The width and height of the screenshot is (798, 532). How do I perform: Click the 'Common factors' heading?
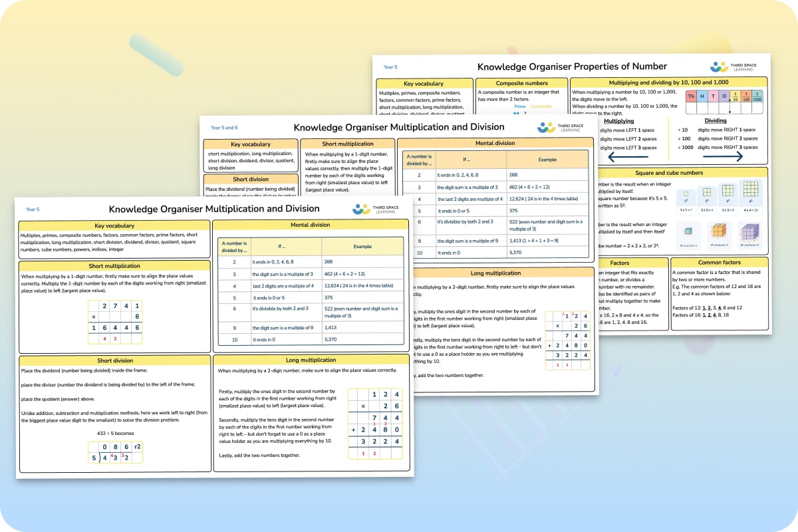(x=720, y=263)
